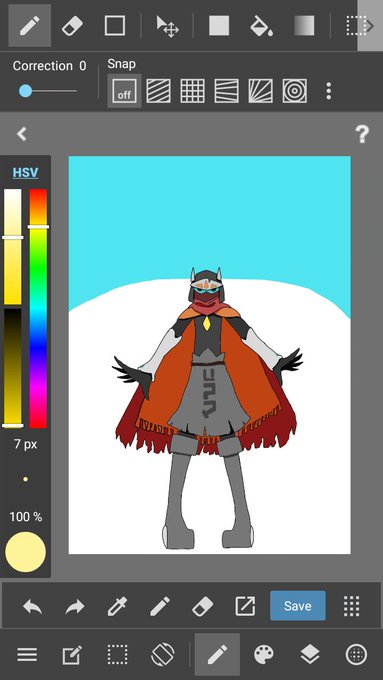383x680 pixels.
Task: Open help question mark
Action: pyautogui.click(x=362, y=134)
